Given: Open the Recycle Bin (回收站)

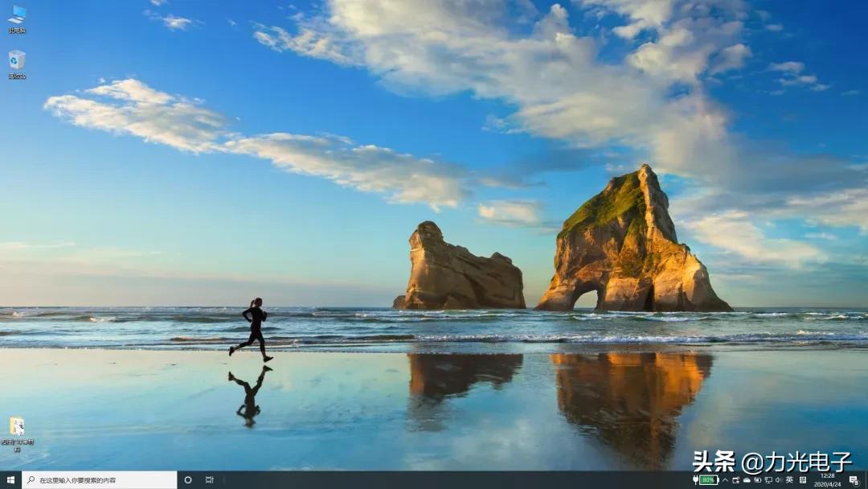Looking at the screenshot, I should point(16,59).
